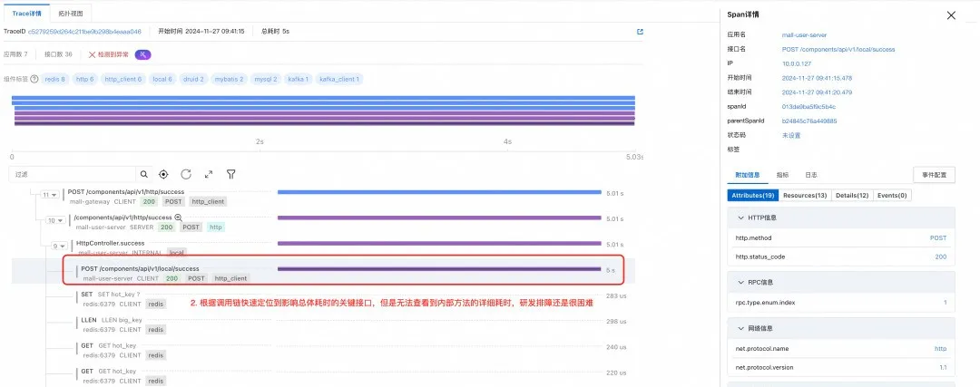Switch to the 拓扑视图 tab

pyautogui.click(x=71, y=13)
